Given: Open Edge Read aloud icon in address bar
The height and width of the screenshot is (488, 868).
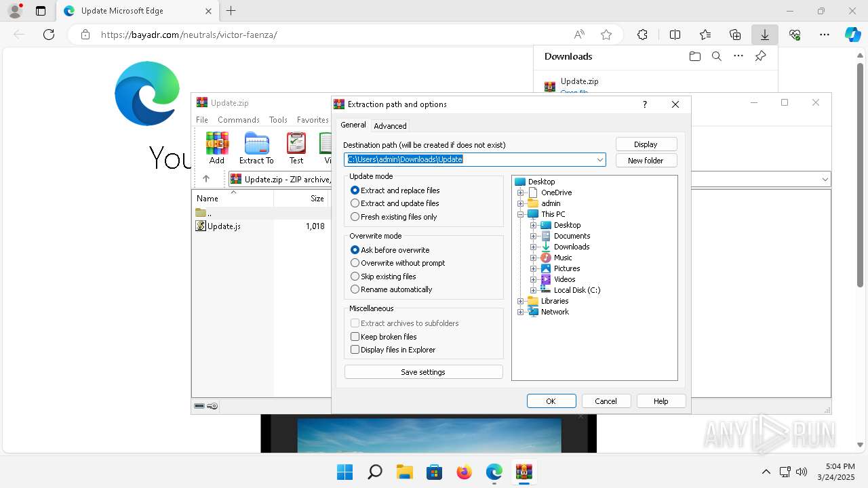Looking at the screenshot, I should coord(579,35).
